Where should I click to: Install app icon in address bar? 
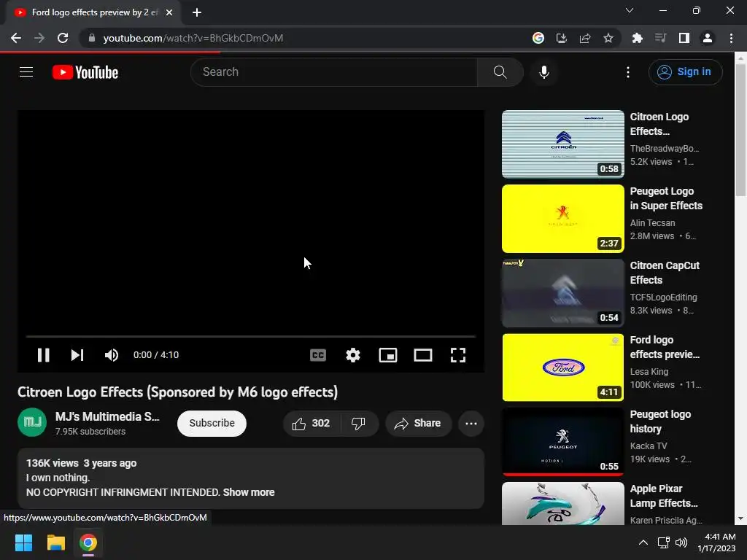coord(561,38)
